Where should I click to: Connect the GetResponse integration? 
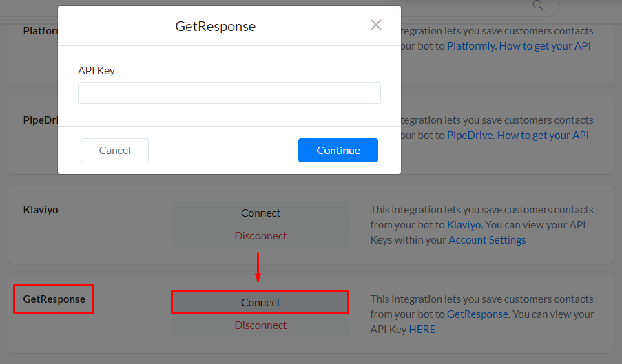260,302
